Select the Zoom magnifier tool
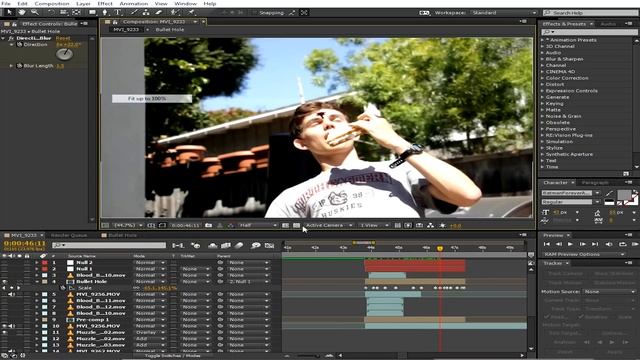Screen dimensions: 640x360 pos(35,13)
